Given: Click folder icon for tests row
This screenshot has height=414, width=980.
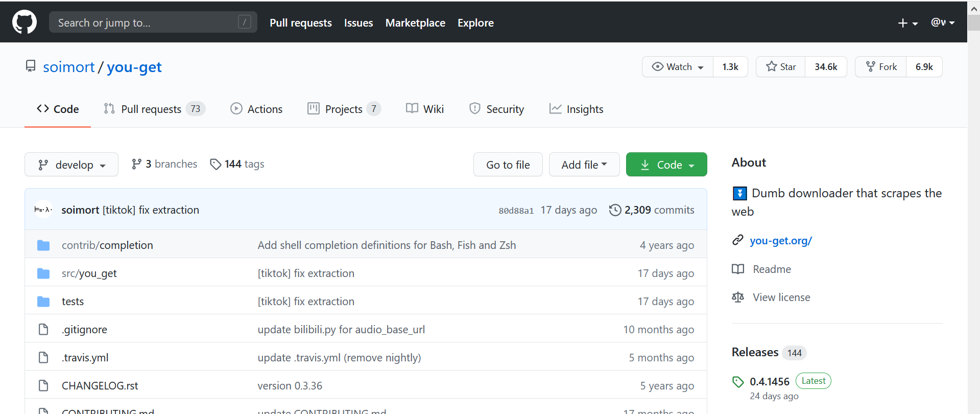Looking at the screenshot, I should [43, 302].
